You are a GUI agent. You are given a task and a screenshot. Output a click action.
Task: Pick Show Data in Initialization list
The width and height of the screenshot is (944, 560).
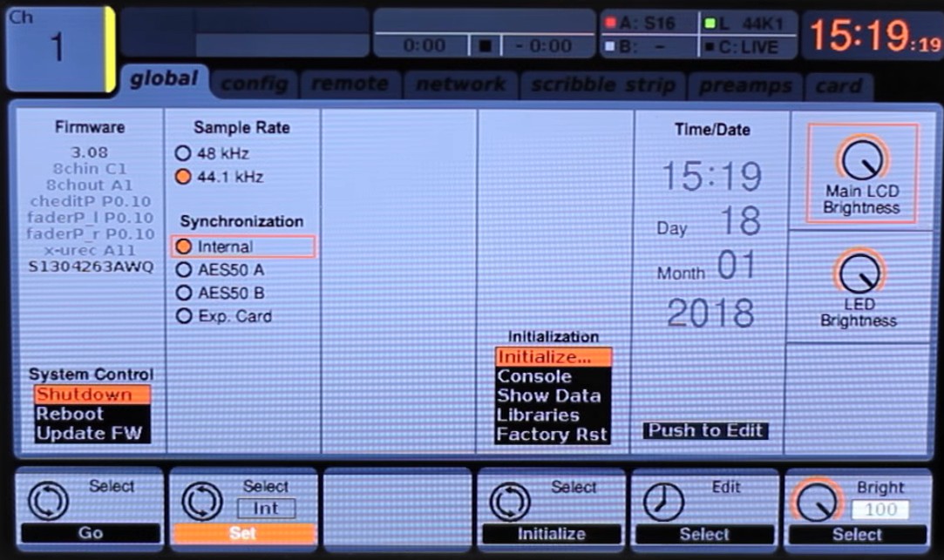click(548, 396)
